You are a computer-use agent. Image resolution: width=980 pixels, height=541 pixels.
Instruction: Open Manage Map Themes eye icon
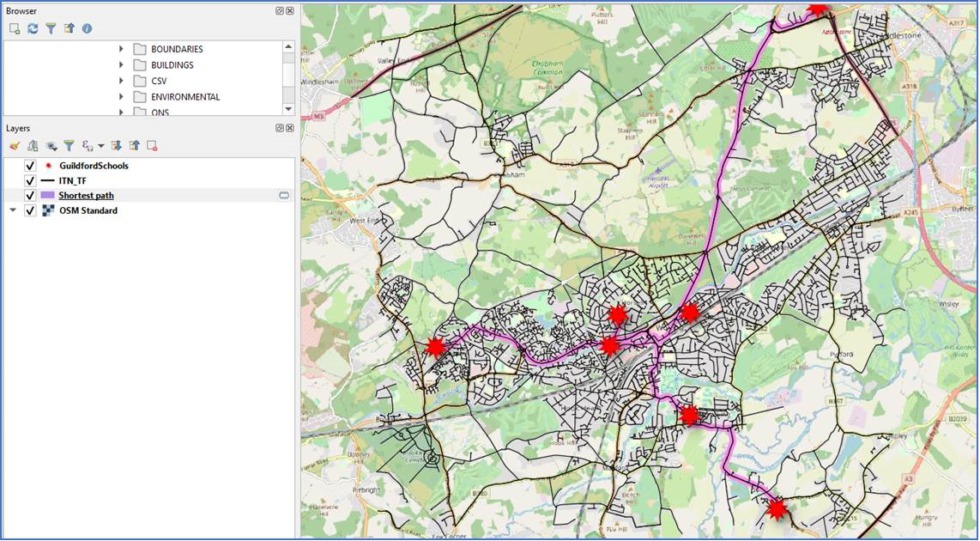tap(51, 146)
